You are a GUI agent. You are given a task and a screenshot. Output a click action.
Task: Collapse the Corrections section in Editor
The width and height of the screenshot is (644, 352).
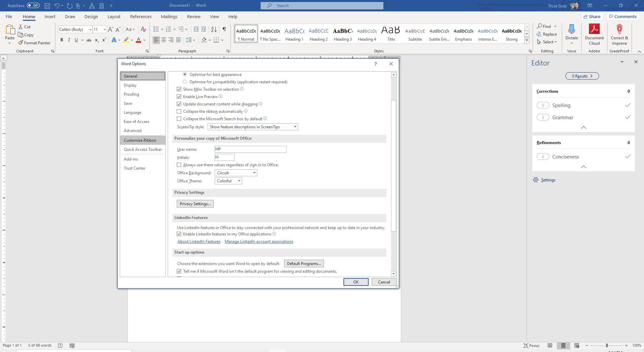pos(584,128)
